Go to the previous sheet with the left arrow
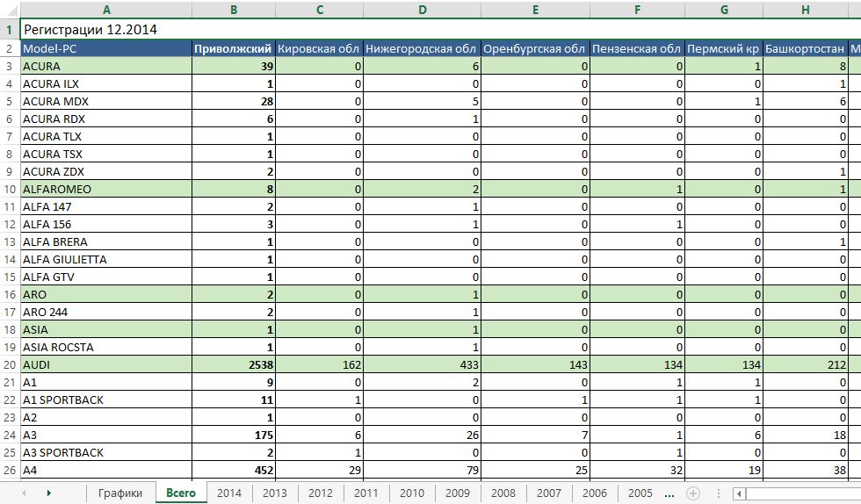 [25, 493]
